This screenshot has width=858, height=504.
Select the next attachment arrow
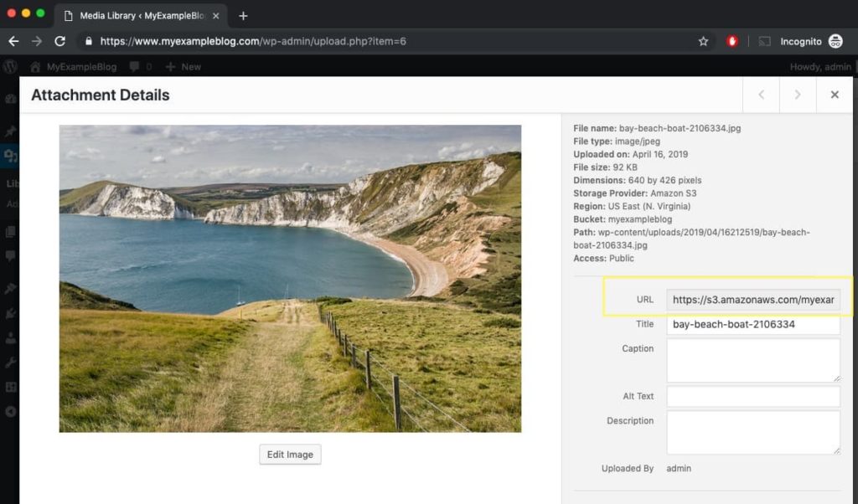tap(798, 95)
